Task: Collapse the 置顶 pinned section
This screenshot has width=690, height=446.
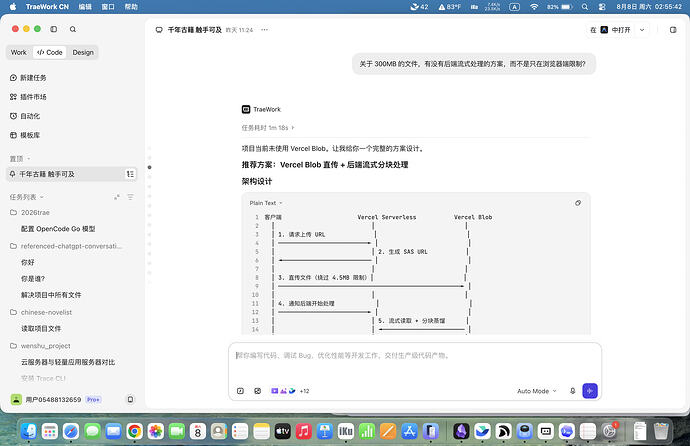Action: point(20,159)
